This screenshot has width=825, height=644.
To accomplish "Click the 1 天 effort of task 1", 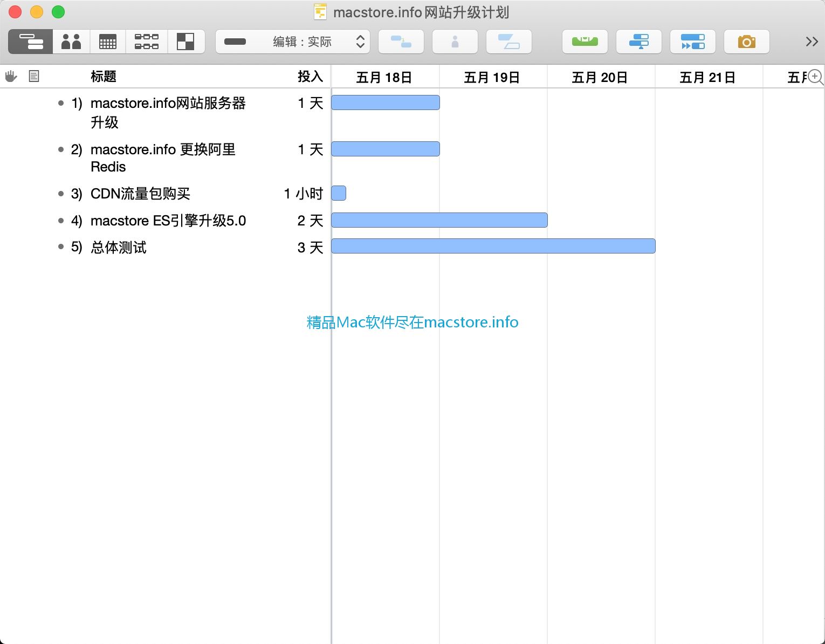I will [x=311, y=103].
